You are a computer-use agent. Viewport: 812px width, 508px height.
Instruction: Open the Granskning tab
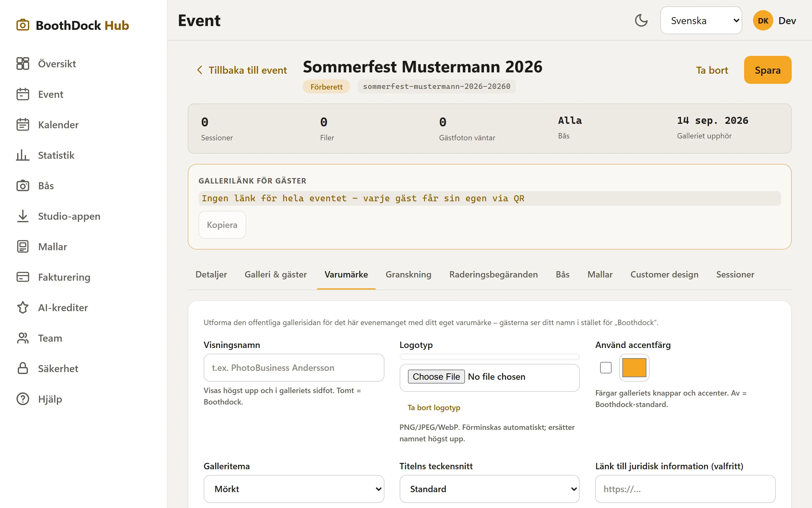pyautogui.click(x=408, y=275)
